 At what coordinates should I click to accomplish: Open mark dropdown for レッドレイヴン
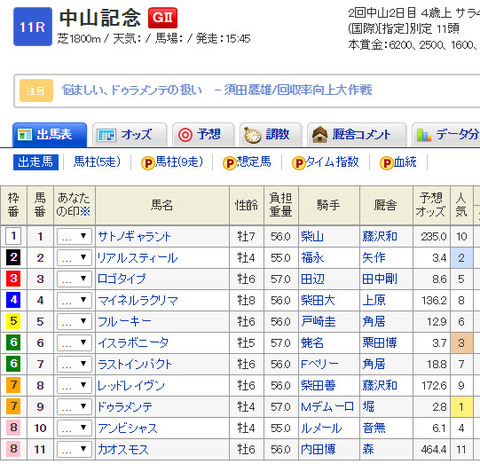(x=74, y=386)
